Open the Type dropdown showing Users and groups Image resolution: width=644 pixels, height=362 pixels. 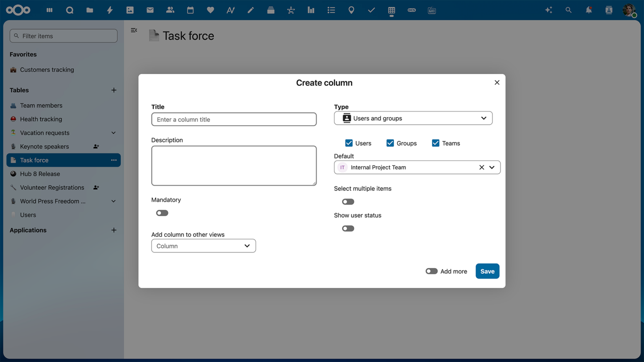(x=413, y=118)
